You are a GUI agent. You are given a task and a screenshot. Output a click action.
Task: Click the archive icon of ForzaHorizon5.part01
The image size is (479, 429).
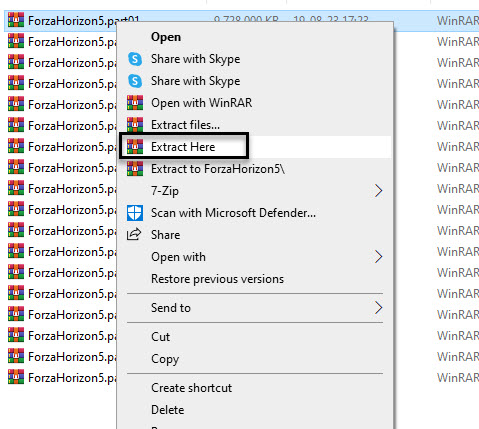point(16,21)
